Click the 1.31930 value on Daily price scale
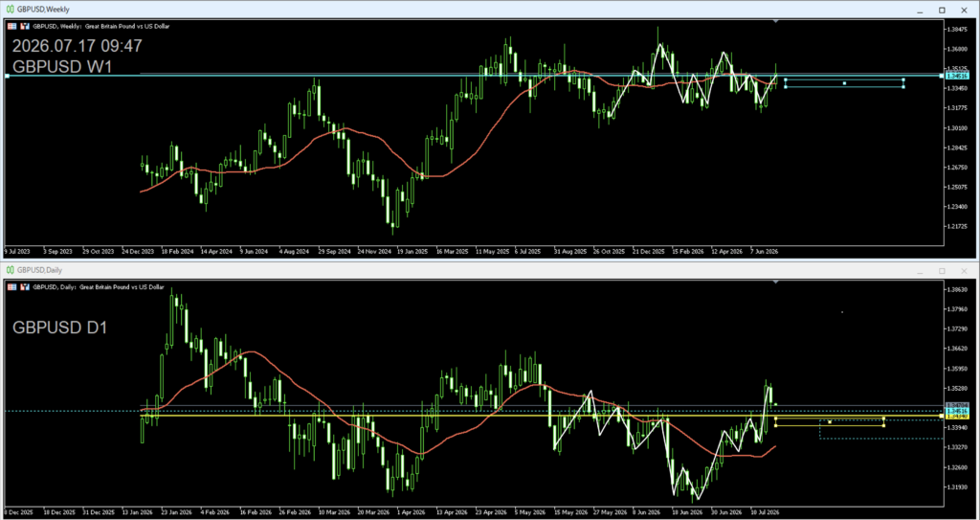Viewport: 980px width, 520px height. [956, 486]
